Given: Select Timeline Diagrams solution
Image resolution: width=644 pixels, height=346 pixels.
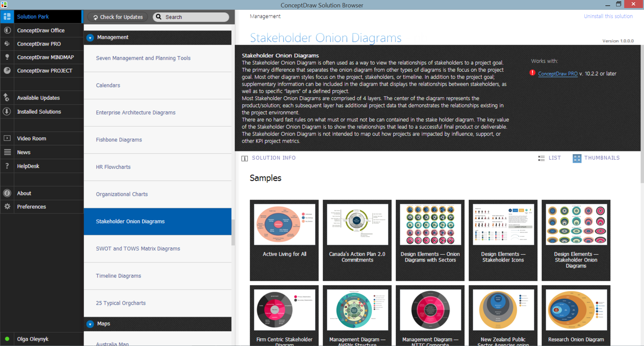Looking at the screenshot, I should click(158, 275).
